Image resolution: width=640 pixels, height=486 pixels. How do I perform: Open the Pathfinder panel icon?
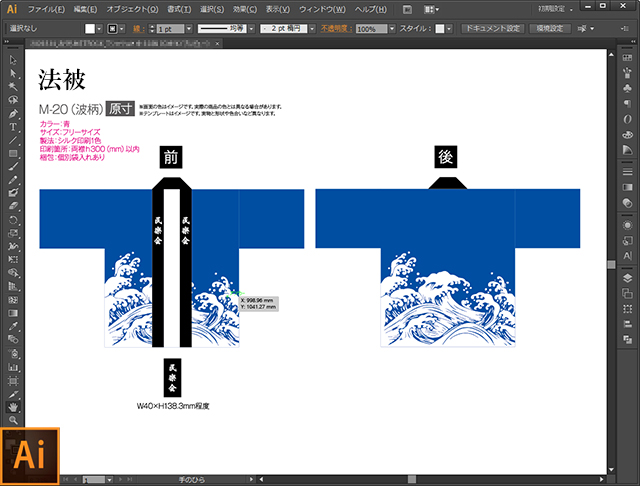pos(627,339)
